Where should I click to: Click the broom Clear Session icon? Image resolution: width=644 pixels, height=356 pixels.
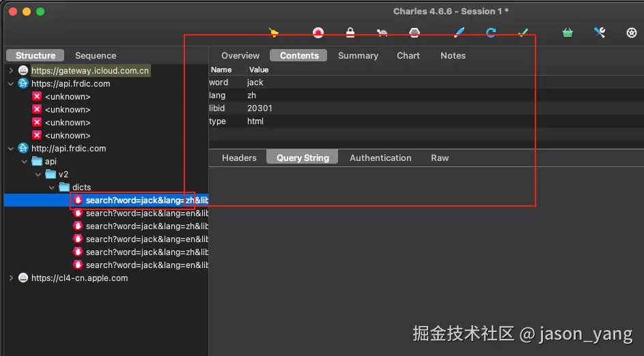point(274,33)
